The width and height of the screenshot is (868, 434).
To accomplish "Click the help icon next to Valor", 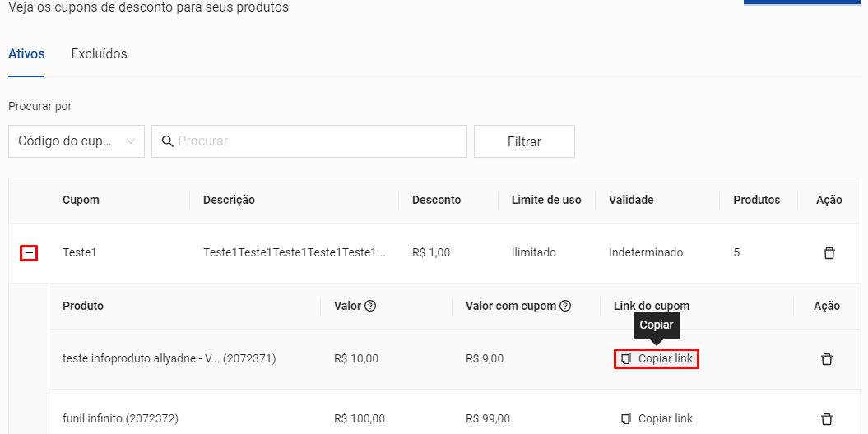I will tap(370, 306).
